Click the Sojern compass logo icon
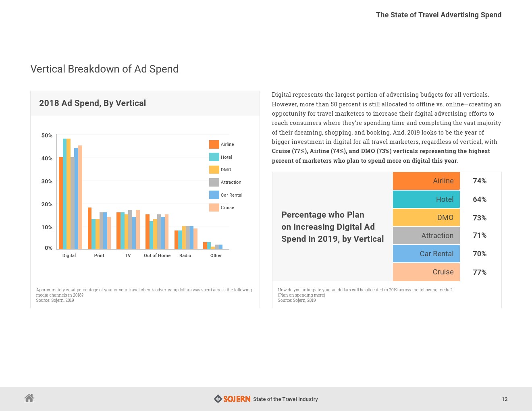This screenshot has width=532, height=411. click(218, 399)
